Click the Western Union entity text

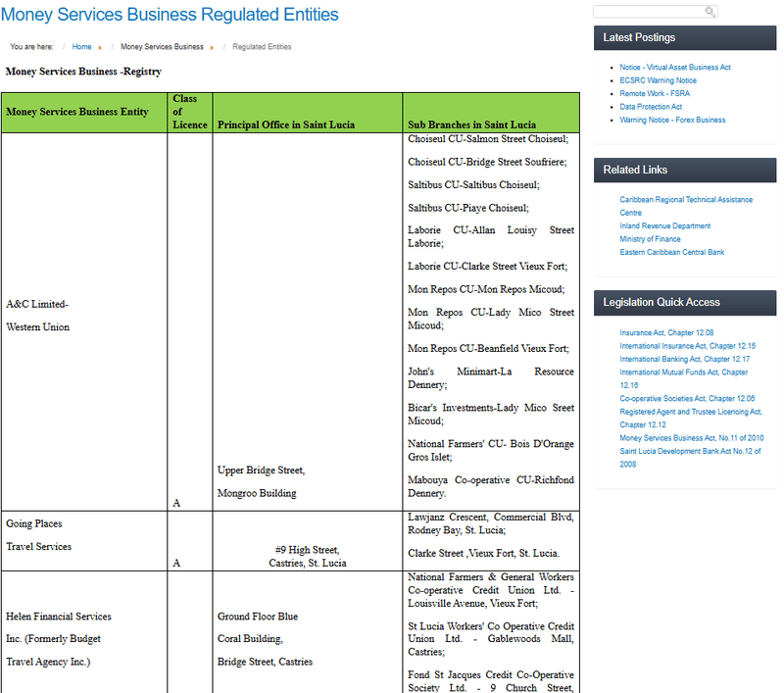point(37,327)
